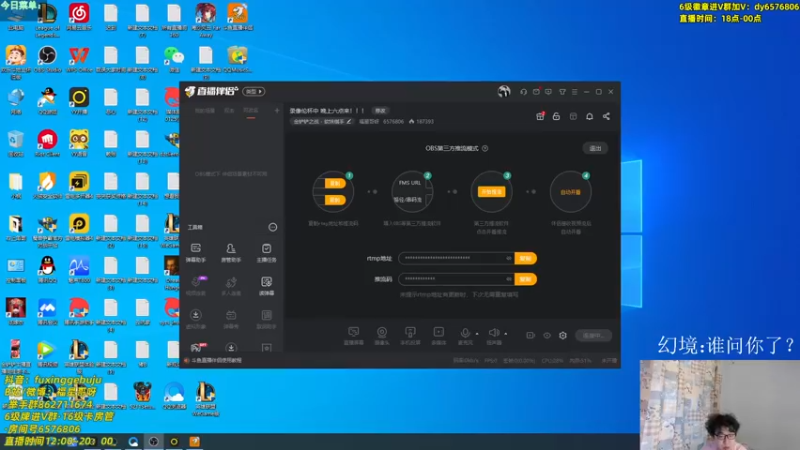Open the notification bell in the stream header
This screenshot has width=800, height=450.
tap(589, 116)
